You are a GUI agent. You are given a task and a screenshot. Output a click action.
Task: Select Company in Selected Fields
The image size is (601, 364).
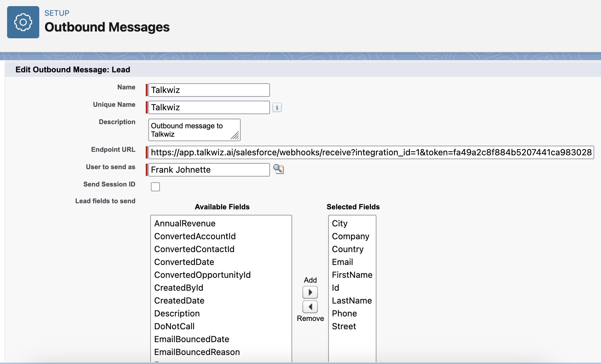[x=352, y=236]
